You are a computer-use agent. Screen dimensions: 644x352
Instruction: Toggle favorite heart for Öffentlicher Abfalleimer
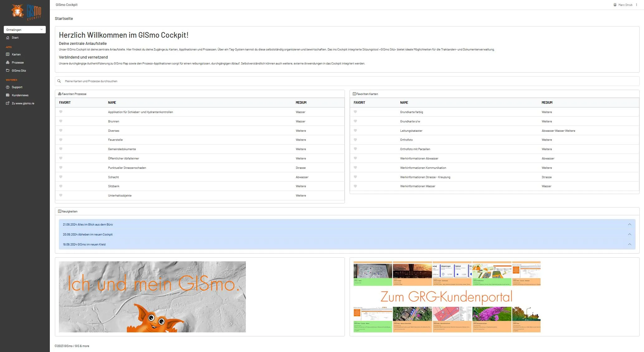click(x=61, y=158)
